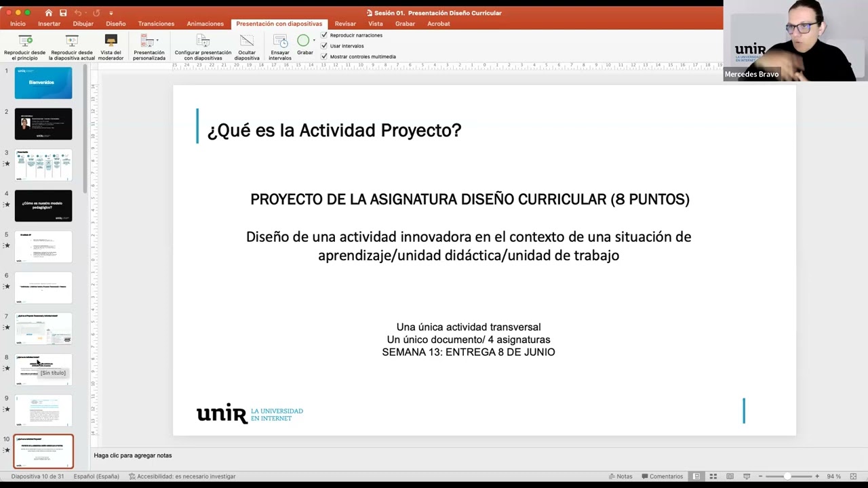Click the 94 % zoom level

click(x=834, y=476)
